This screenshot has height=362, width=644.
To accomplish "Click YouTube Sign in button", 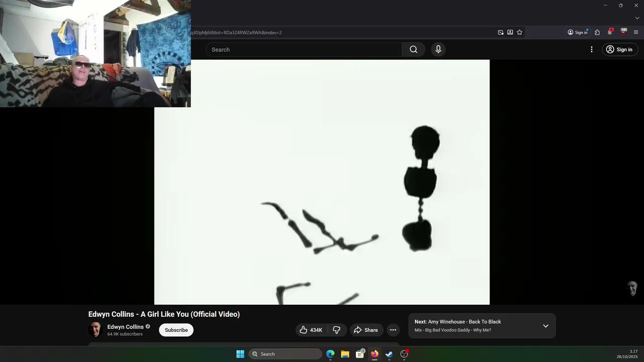I will pyautogui.click(x=620, y=49).
